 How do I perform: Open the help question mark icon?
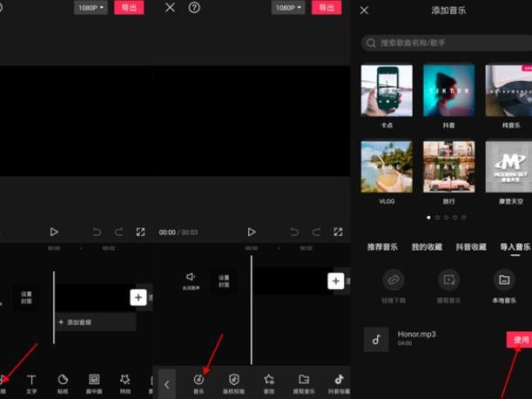[194, 8]
